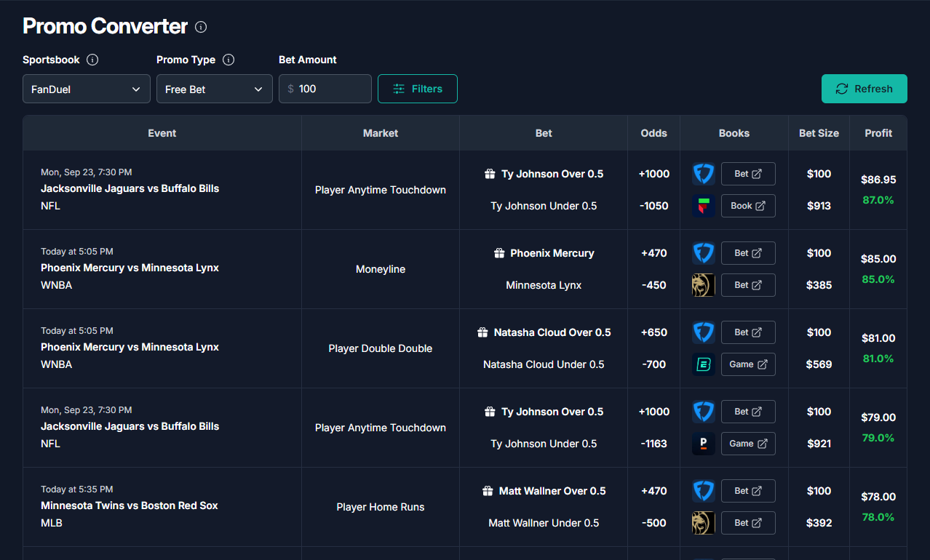Click Bet button for Matt Wallner Over +470
This screenshot has height=560, width=930.
click(x=748, y=491)
